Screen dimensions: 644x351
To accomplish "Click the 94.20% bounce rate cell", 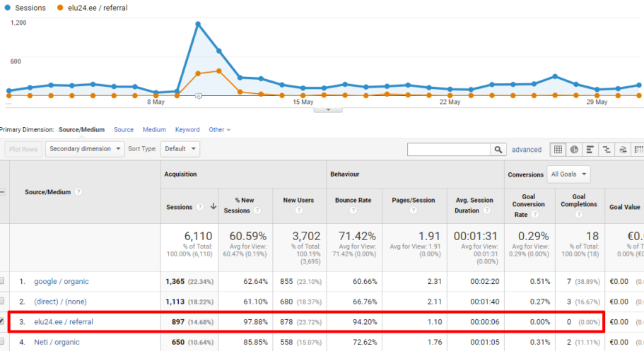I will click(x=365, y=322).
